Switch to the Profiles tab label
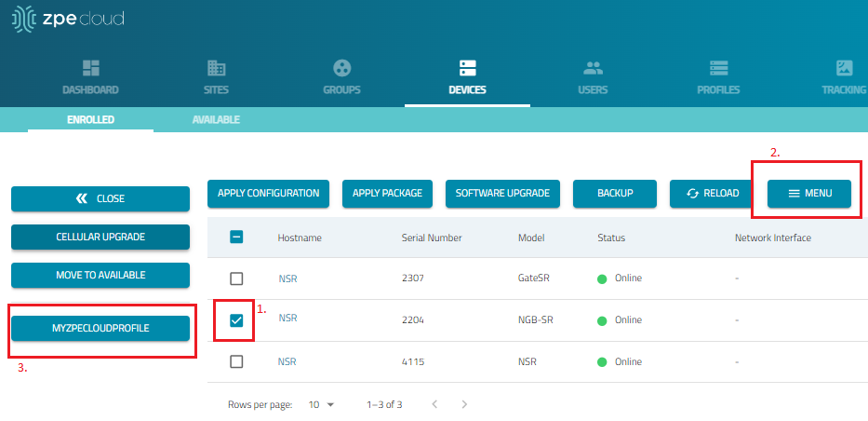Viewport: 868px width, 421px height. 718,89
